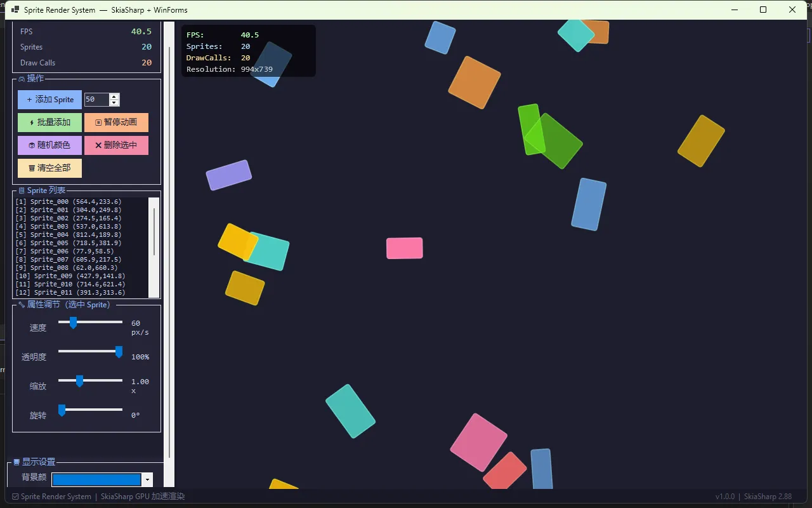Click the 旋转 rotation slider thumb
The width and height of the screenshot is (812, 508).
click(x=62, y=410)
